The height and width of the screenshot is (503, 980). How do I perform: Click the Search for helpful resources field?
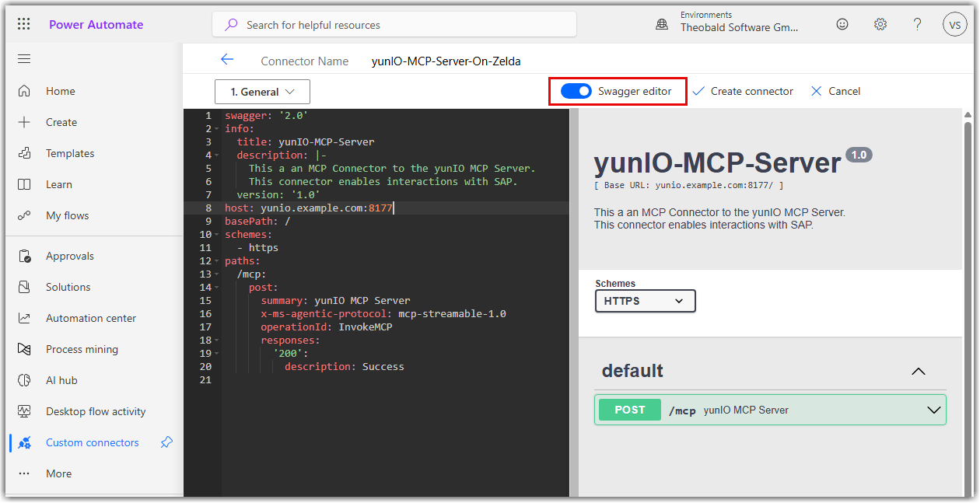tap(394, 25)
